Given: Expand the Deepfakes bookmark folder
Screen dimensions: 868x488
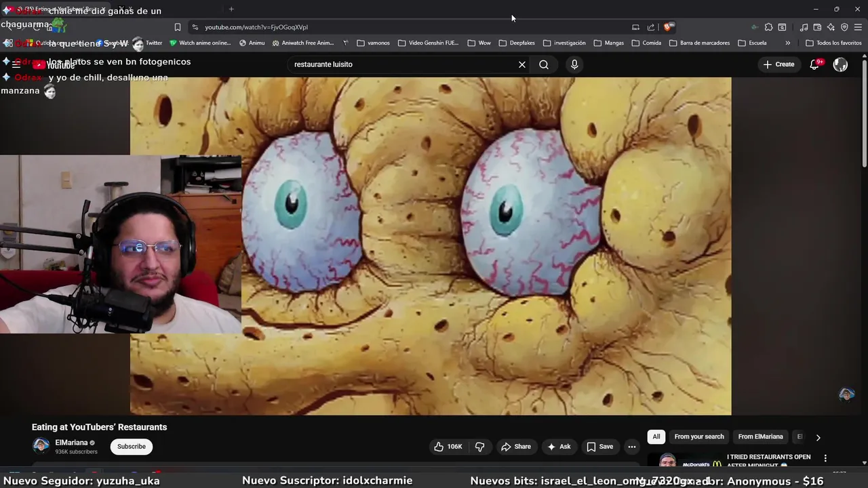Looking at the screenshot, I should pyautogui.click(x=517, y=43).
